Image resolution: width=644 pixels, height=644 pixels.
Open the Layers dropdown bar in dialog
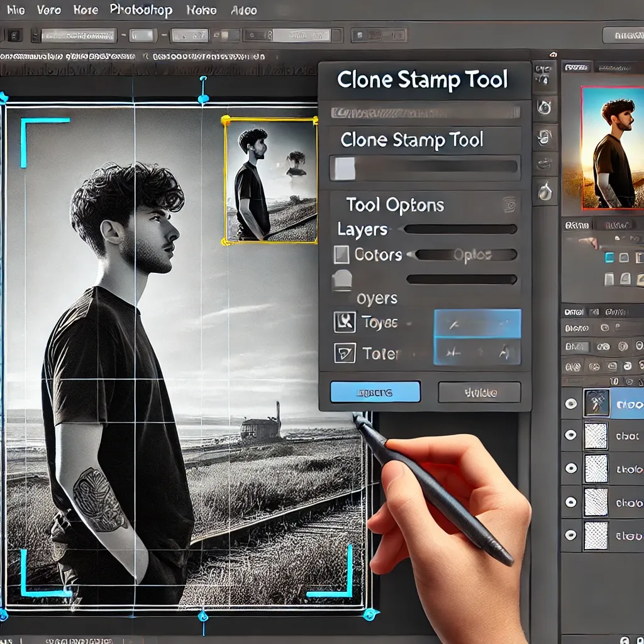pos(460,230)
